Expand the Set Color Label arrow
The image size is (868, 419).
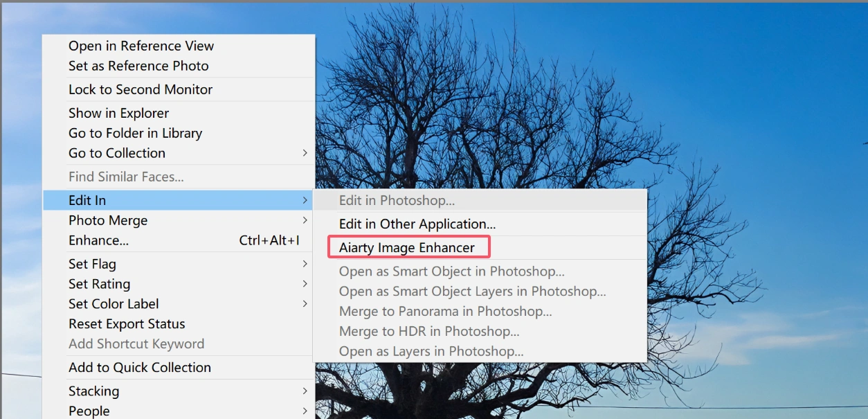click(305, 304)
